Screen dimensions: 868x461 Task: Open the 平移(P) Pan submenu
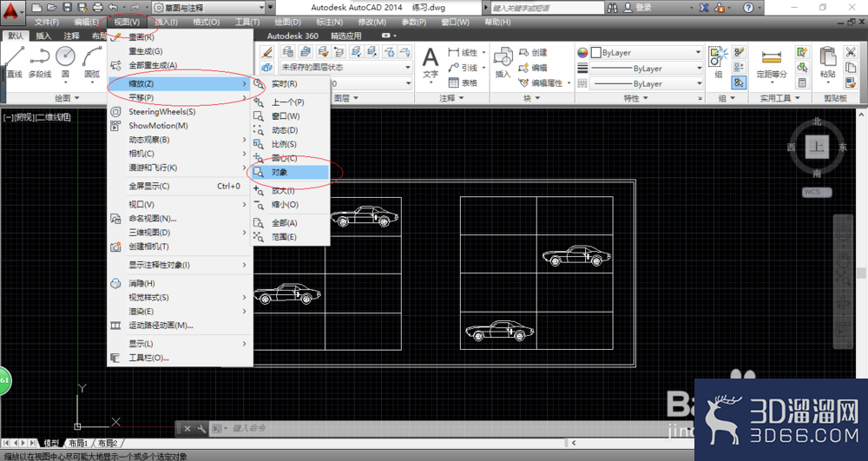[180, 97]
